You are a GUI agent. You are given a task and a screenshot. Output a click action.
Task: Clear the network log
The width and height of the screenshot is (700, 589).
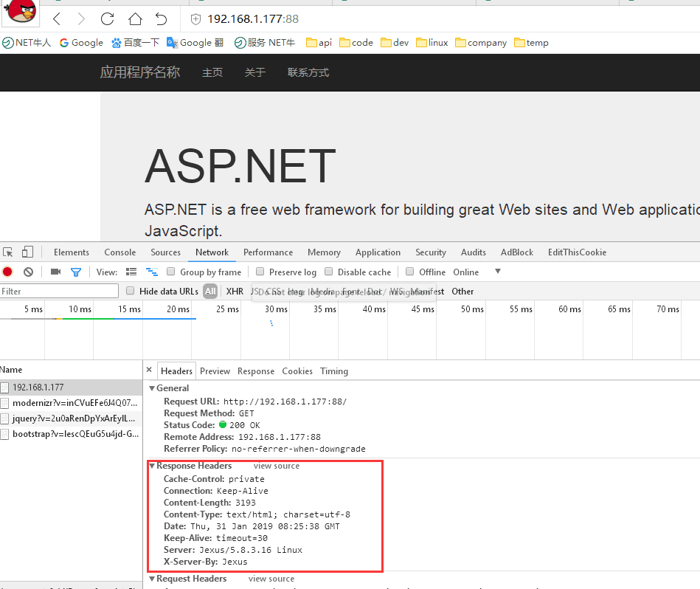[x=28, y=272]
